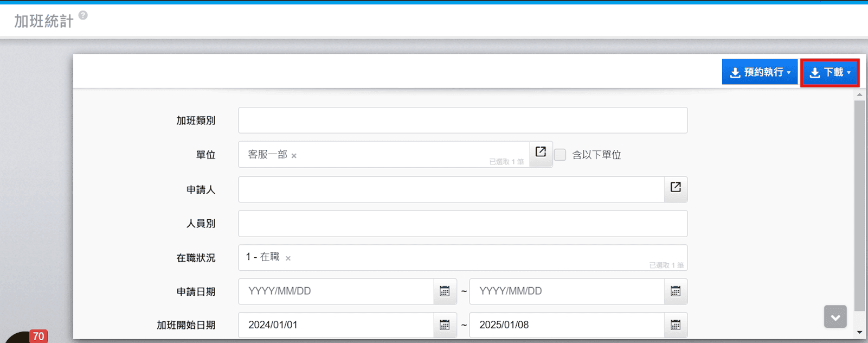
Task: Click the help question mark beside 加班統計
Action: click(x=83, y=15)
